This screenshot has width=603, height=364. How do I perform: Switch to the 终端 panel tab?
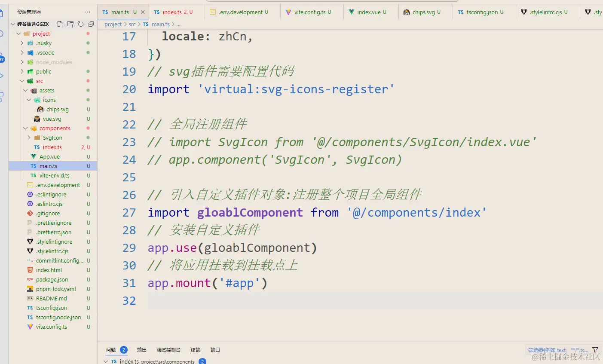tap(196, 350)
